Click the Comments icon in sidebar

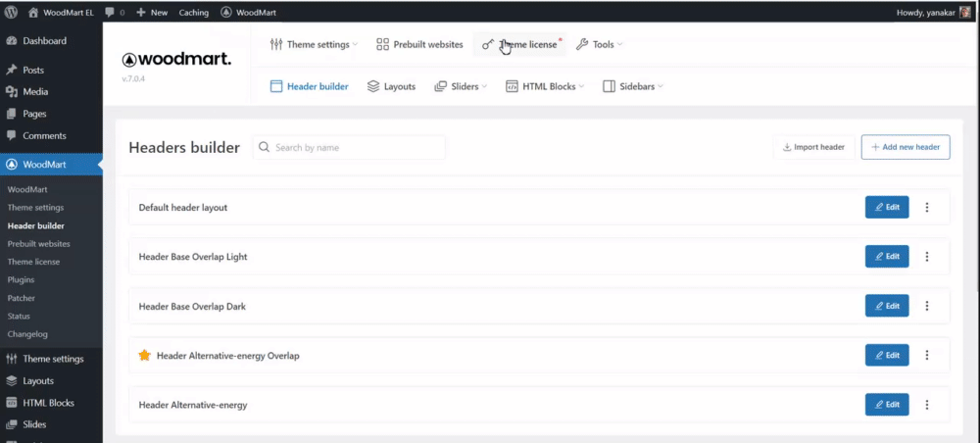11,135
